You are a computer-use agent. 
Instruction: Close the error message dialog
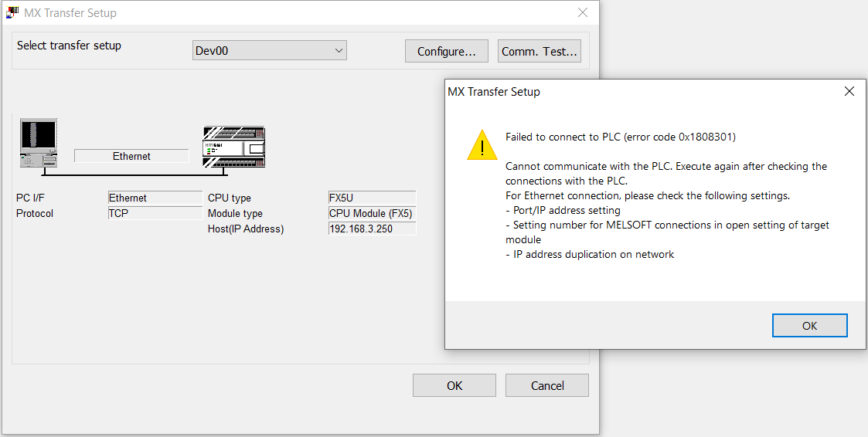tap(849, 92)
